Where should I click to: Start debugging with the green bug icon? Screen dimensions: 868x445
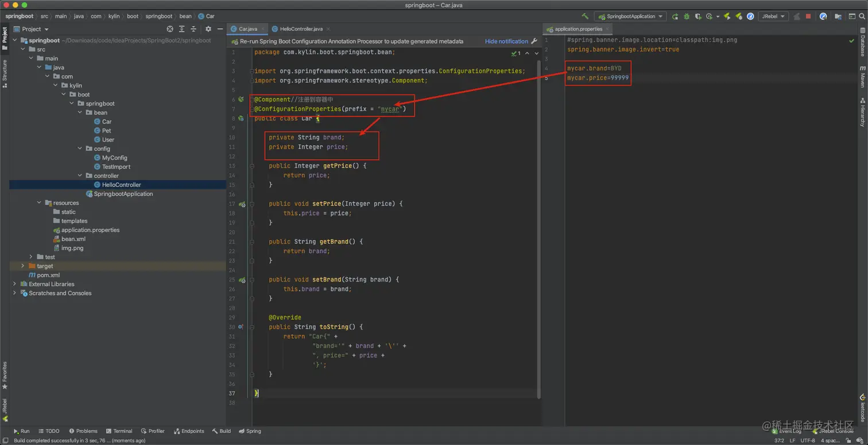click(x=687, y=17)
